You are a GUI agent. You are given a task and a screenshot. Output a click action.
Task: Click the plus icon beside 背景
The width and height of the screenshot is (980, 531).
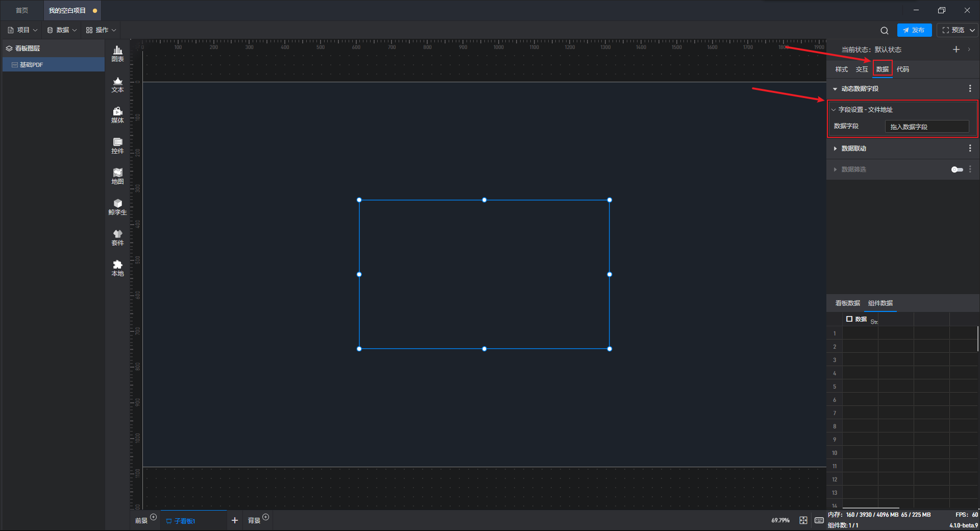265,517
